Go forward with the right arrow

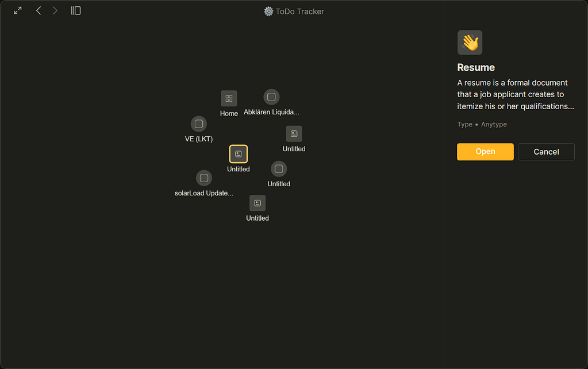pyautogui.click(x=55, y=11)
